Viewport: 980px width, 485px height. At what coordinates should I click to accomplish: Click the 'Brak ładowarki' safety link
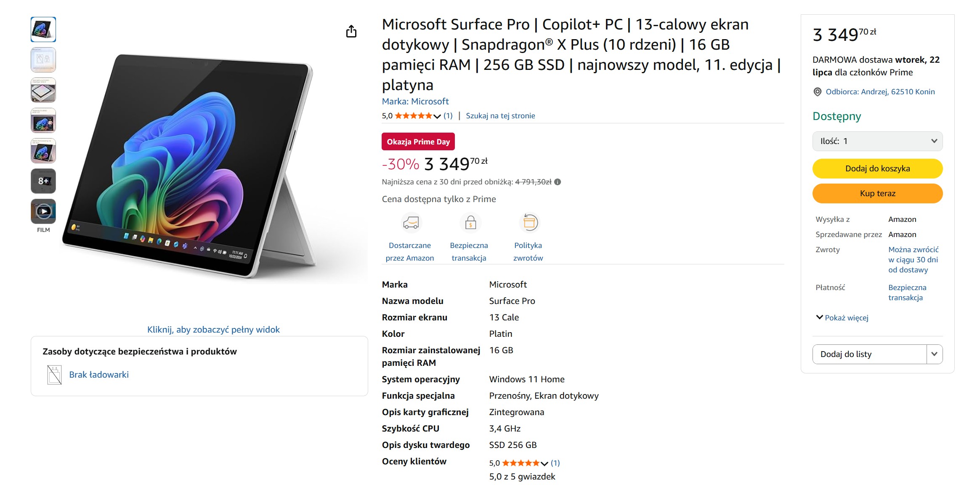(x=99, y=374)
